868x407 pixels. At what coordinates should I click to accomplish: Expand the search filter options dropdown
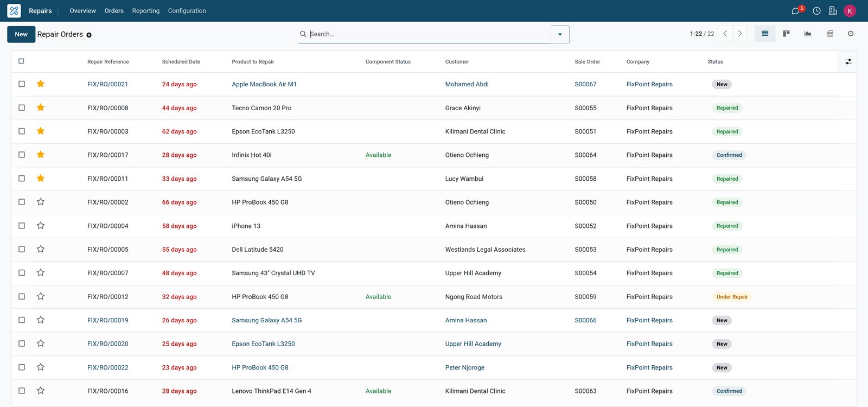click(x=560, y=34)
